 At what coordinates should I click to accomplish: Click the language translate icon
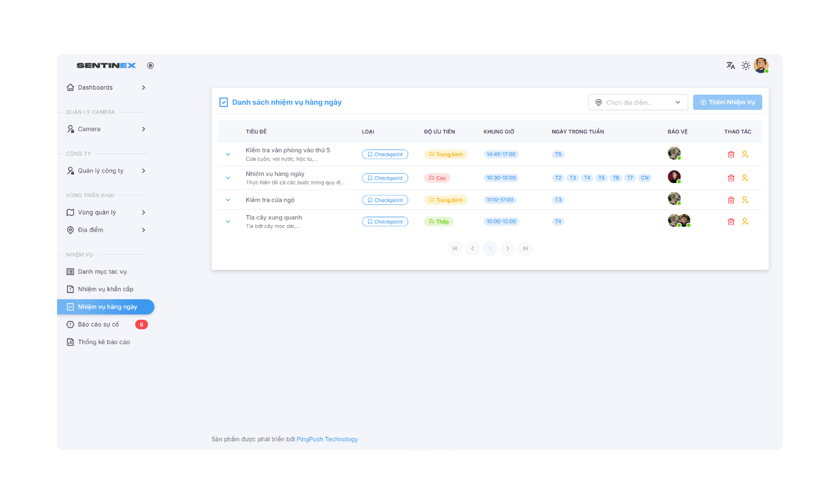coord(730,66)
